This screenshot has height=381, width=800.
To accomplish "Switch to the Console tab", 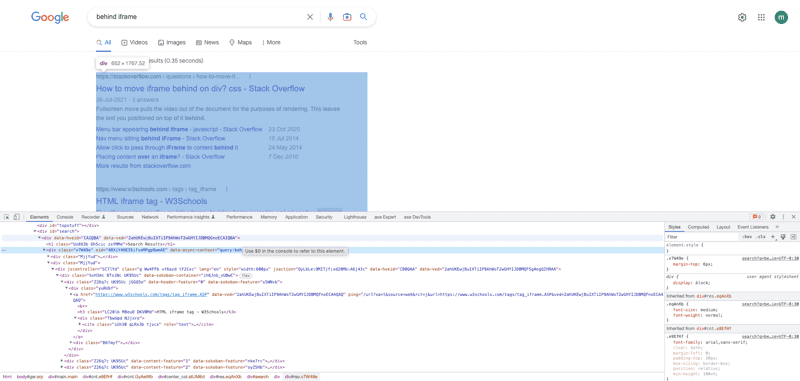I will (x=65, y=217).
